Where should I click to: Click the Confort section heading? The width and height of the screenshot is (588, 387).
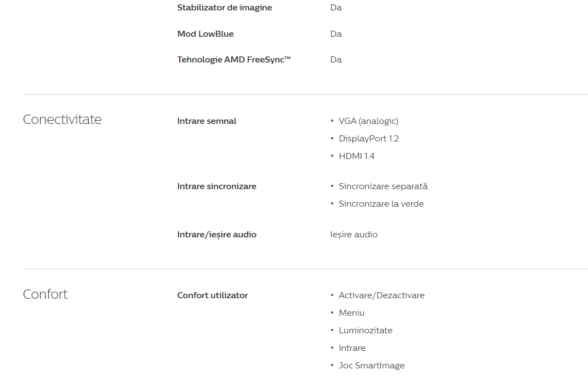[x=45, y=294]
